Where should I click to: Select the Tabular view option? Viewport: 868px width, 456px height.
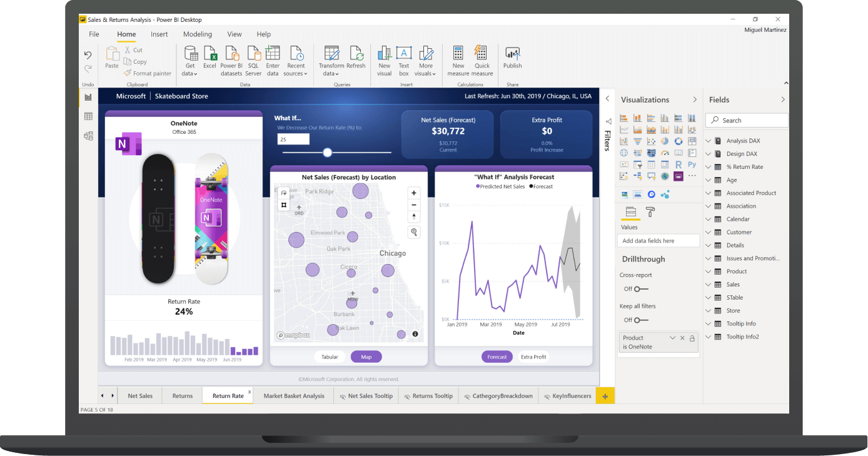pyautogui.click(x=330, y=357)
